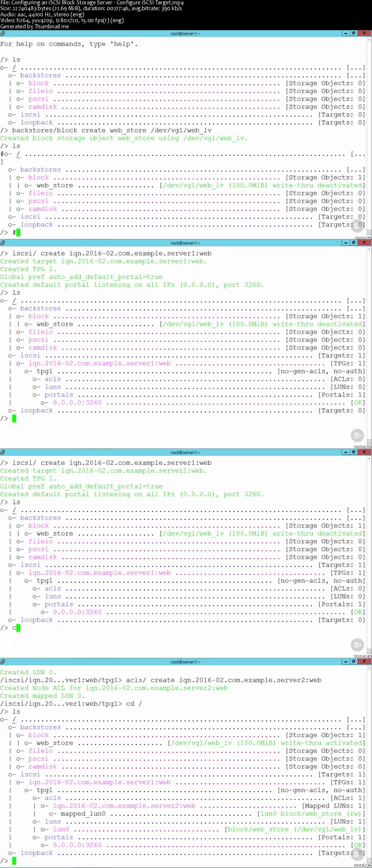This screenshot has width=372, height=868.
Task: Click the 'cd /' command line
Action: click(71, 704)
